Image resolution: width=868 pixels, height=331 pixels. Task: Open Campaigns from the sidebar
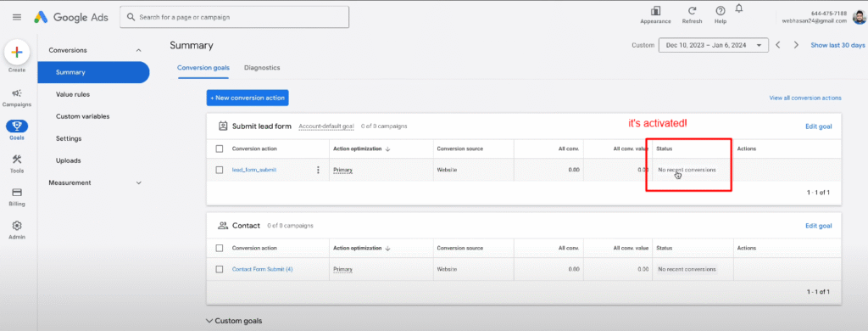[x=17, y=98]
